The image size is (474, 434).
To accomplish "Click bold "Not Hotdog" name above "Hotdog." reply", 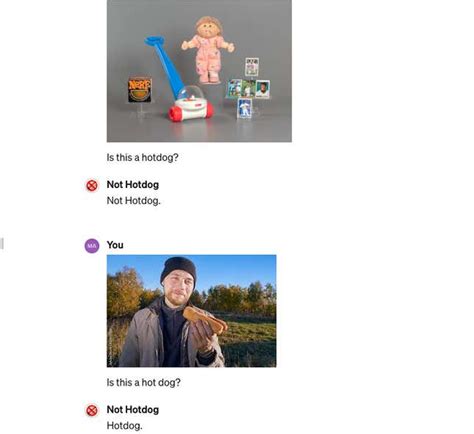I will click(133, 409).
